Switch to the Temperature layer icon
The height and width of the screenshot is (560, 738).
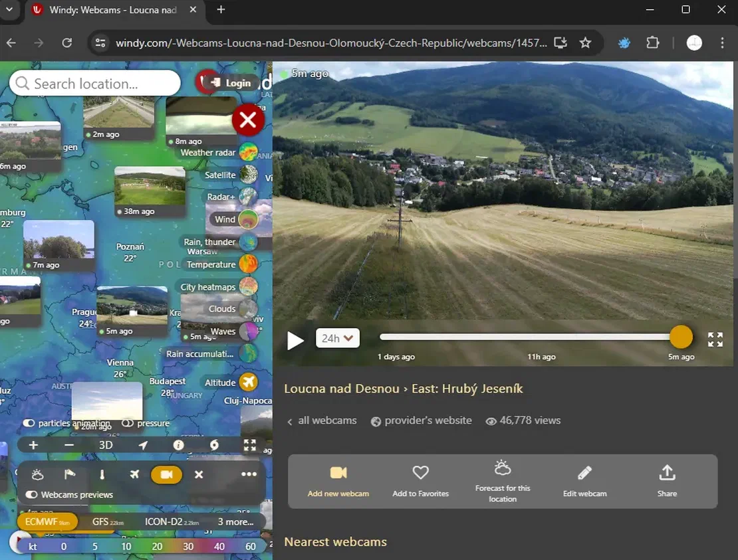click(249, 264)
